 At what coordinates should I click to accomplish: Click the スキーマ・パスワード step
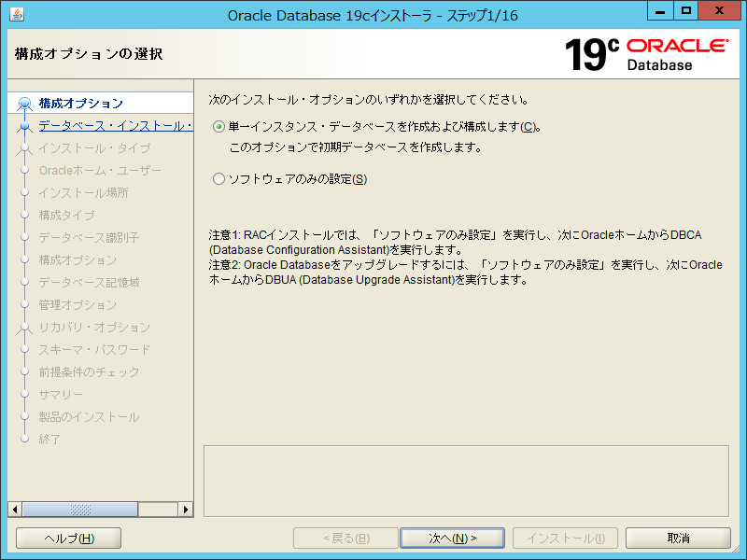pyautogui.click(x=94, y=349)
